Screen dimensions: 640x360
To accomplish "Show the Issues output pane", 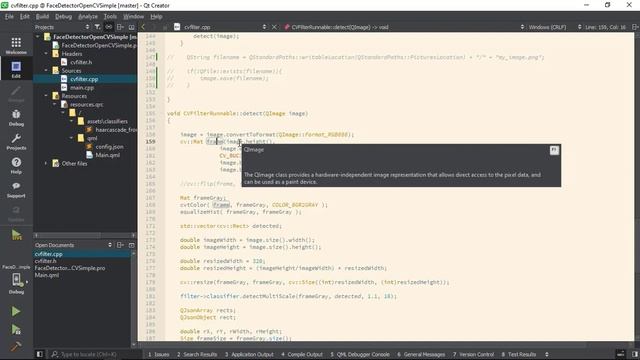I will point(158,354).
